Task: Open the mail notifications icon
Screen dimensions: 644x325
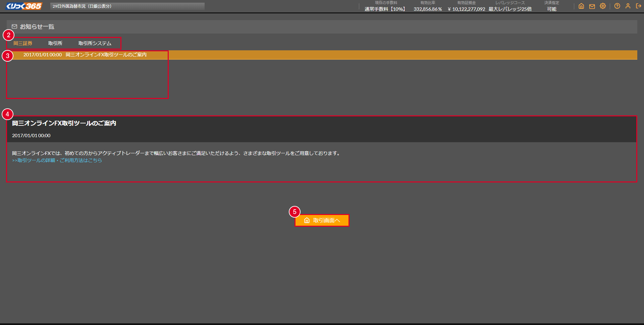Action: pos(592,6)
